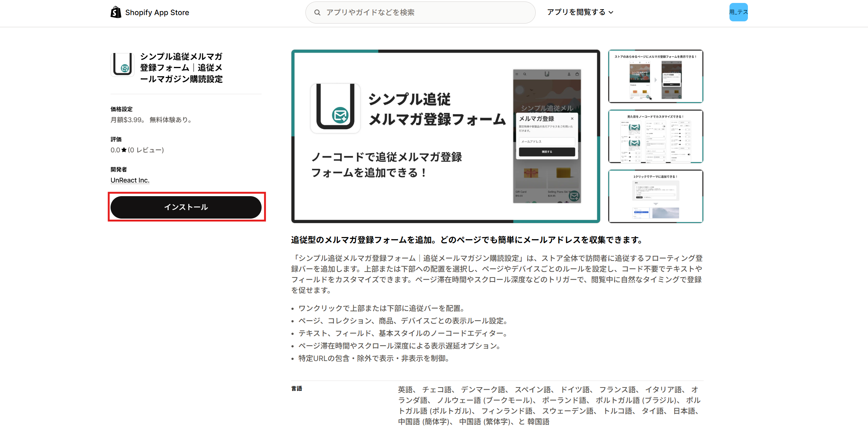Click the 言語 label
This screenshot has width=868, height=435.
click(x=297, y=389)
